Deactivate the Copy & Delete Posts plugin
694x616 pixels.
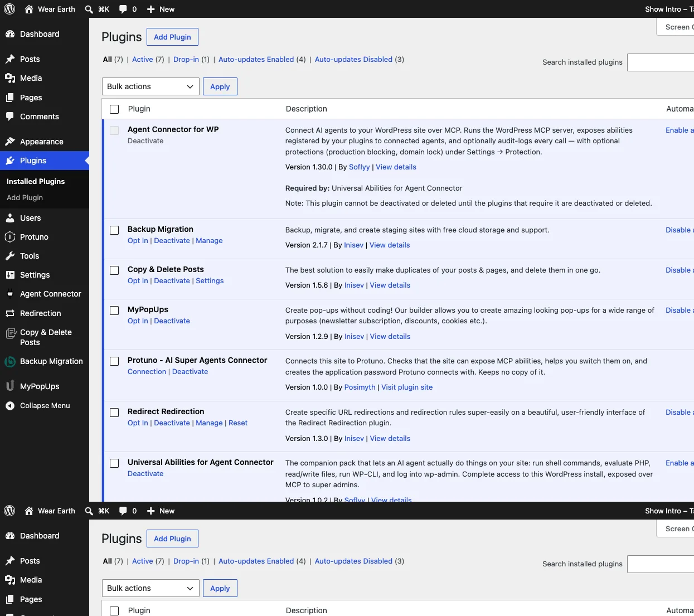click(x=172, y=280)
